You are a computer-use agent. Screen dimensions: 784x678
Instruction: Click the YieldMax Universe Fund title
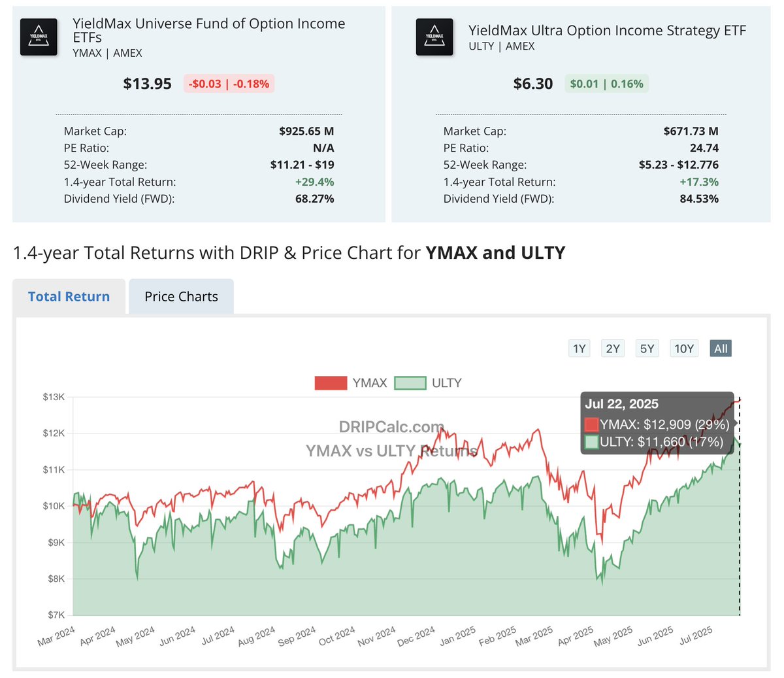tap(209, 31)
